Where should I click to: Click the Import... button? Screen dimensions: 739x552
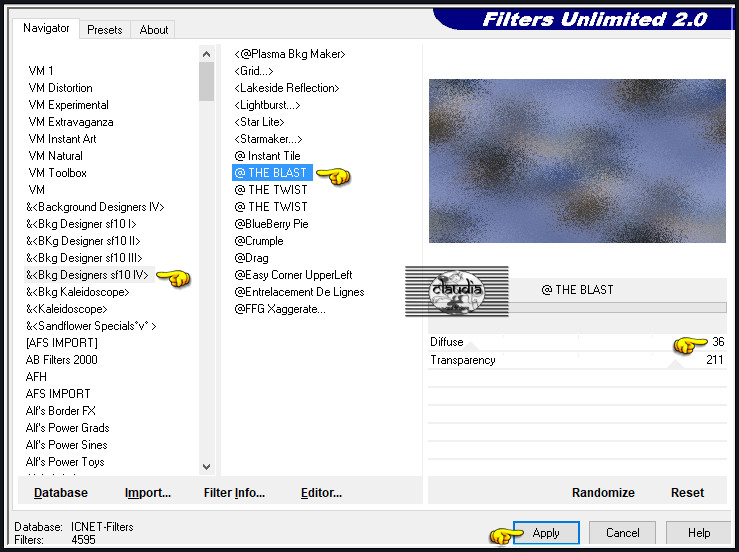pos(148,493)
